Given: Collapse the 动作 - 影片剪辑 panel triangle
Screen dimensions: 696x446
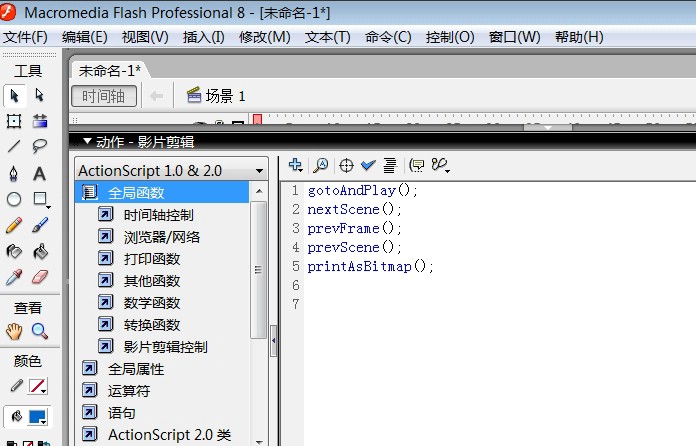Looking at the screenshot, I should click(x=87, y=141).
